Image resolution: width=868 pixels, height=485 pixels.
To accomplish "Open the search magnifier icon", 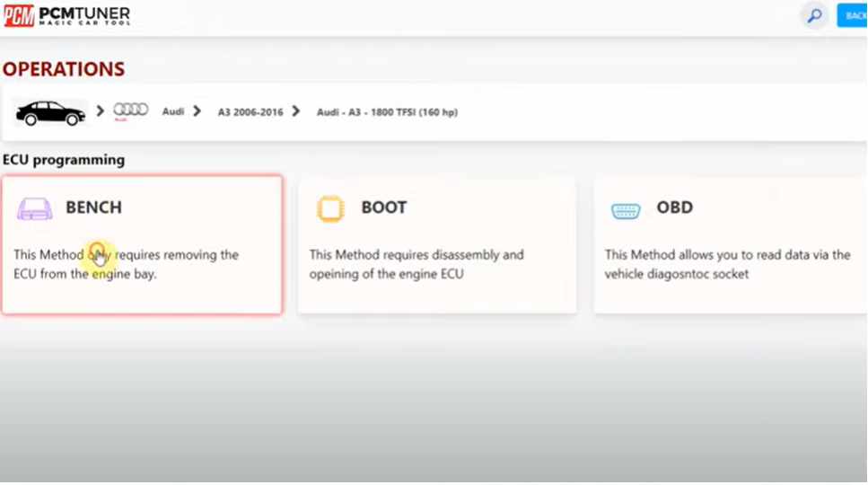I will 815,15.
